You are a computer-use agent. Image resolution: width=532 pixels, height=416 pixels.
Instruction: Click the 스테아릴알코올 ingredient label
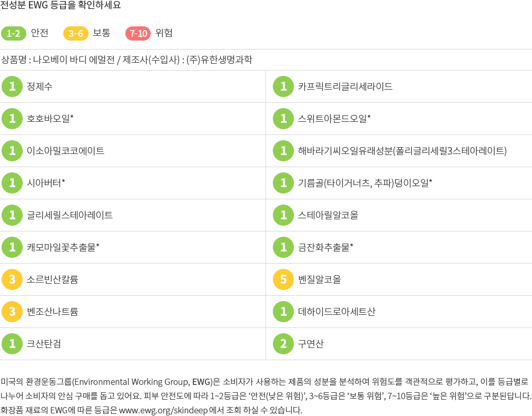tap(328, 215)
